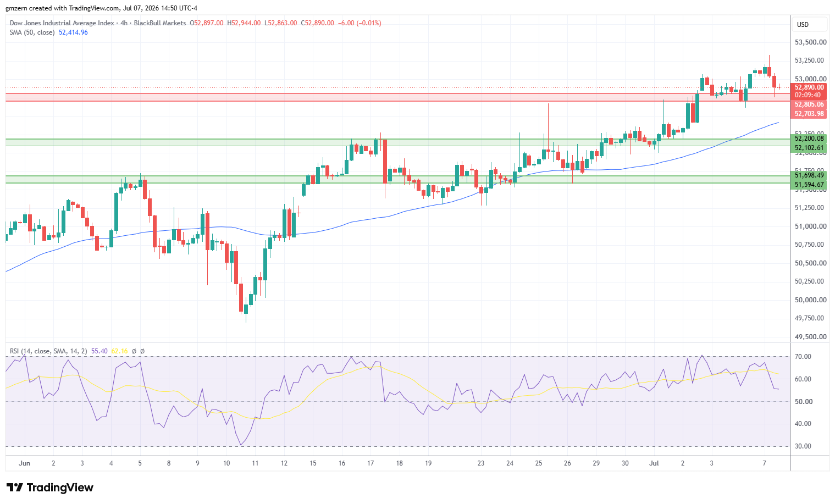Click the RSI average value 62.16
This screenshot has height=504, width=835.
pos(119,351)
